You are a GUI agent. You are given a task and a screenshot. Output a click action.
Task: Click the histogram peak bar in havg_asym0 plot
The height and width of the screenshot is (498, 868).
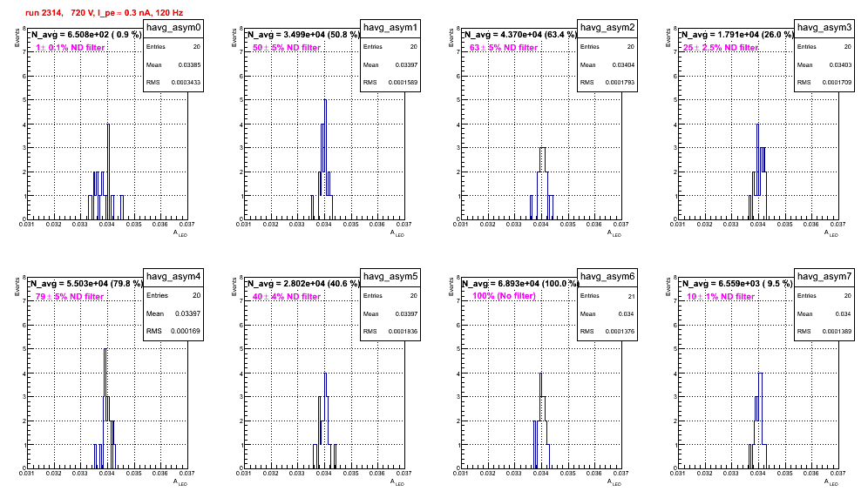point(108,172)
